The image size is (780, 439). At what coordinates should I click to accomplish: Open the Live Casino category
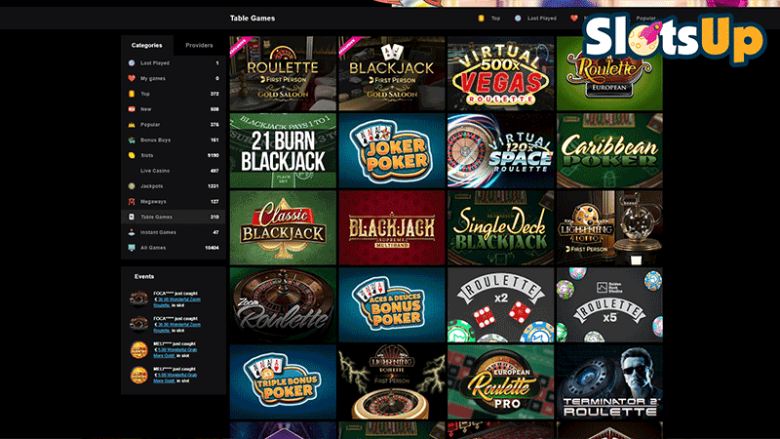click(x=154, y=171)
